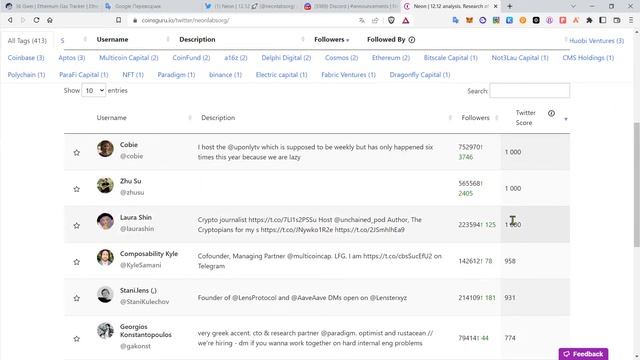Filter by binance (1) tag
The image size is (640, 360).
point(225,75)
